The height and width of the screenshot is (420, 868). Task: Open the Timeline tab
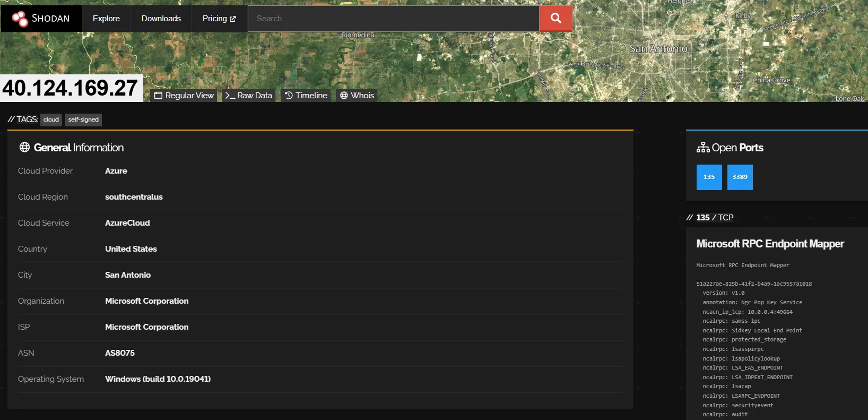point(306,96)
